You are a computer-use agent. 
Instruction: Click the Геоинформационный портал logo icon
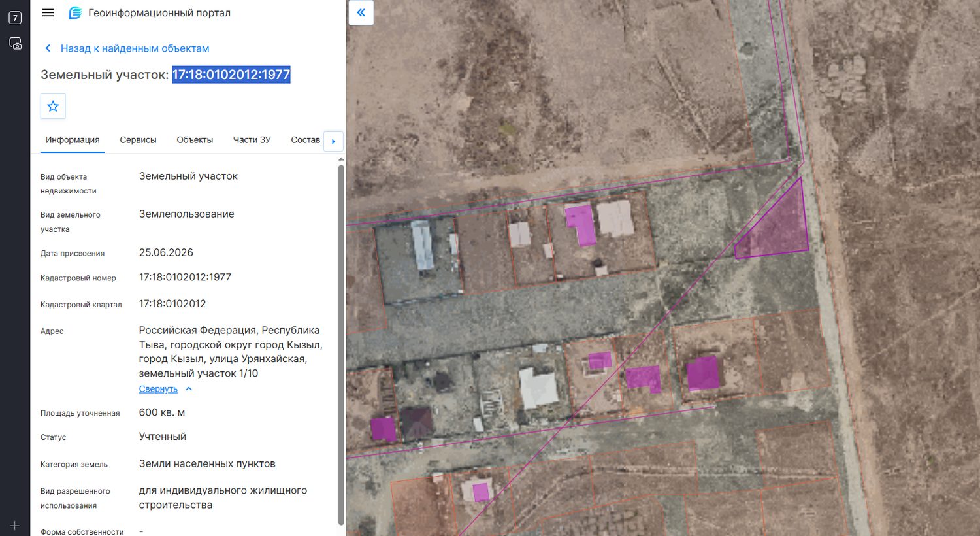point(76,12)
